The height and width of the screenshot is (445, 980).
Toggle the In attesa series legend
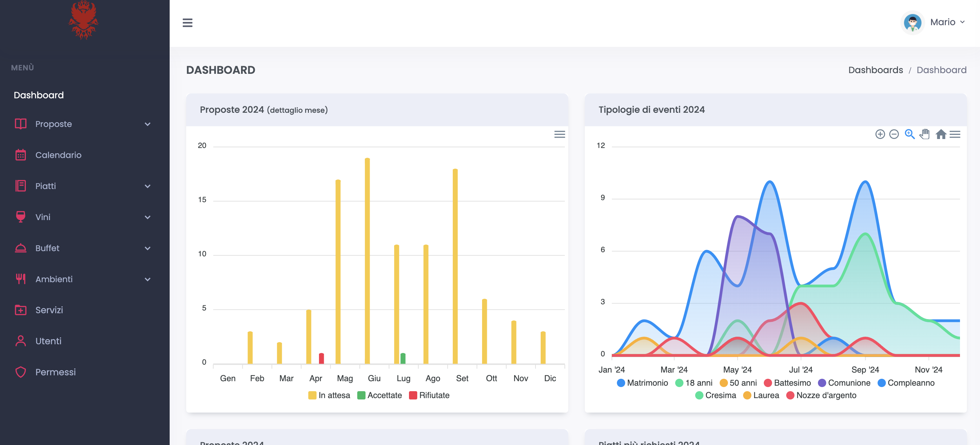click(329, 395)
